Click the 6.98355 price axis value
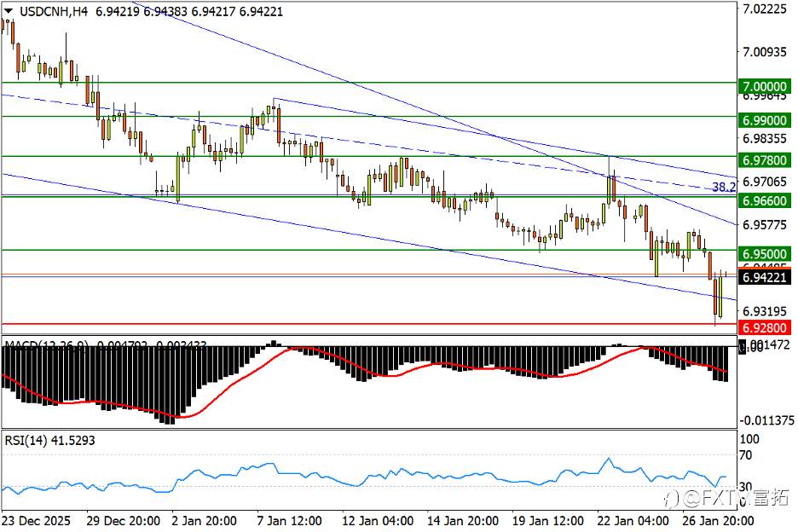The height and width of the screenshot is (532, 798). coord(765,138)
